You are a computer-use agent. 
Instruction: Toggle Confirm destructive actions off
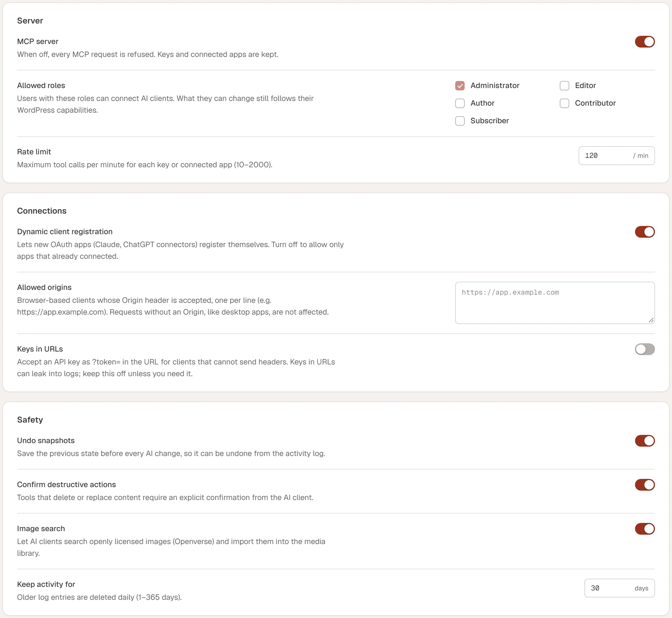[645, 485]
